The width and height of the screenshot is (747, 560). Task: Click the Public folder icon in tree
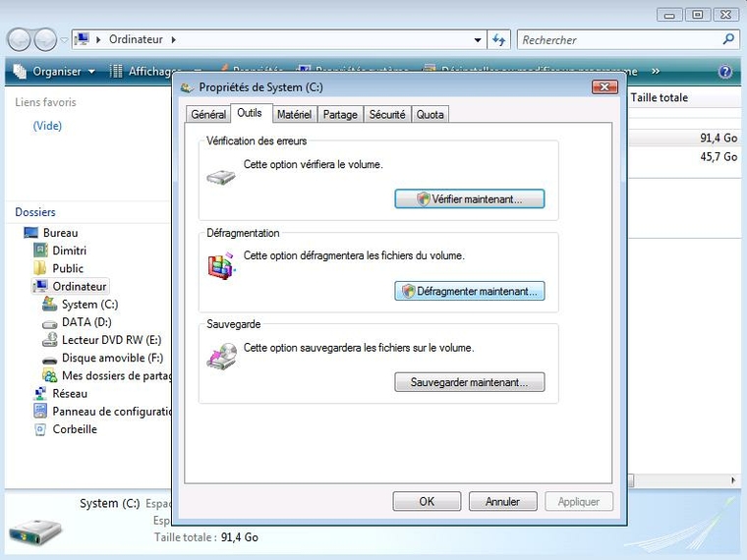pos(40,268)
